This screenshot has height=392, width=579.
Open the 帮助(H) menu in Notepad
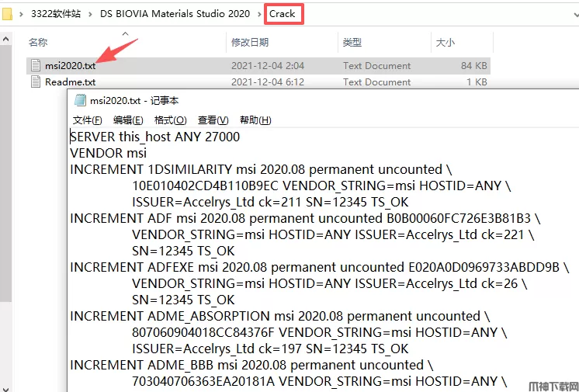[255, 120]
